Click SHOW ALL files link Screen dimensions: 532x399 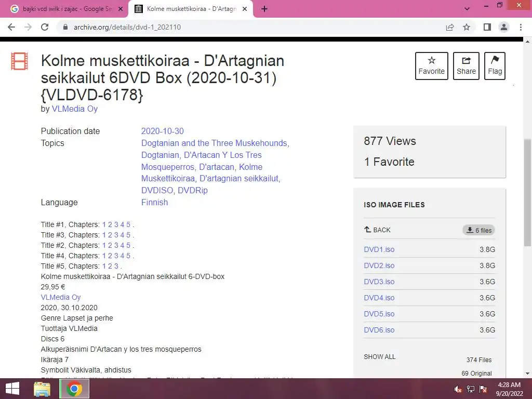pyautogui.click(x=380, y=357)
